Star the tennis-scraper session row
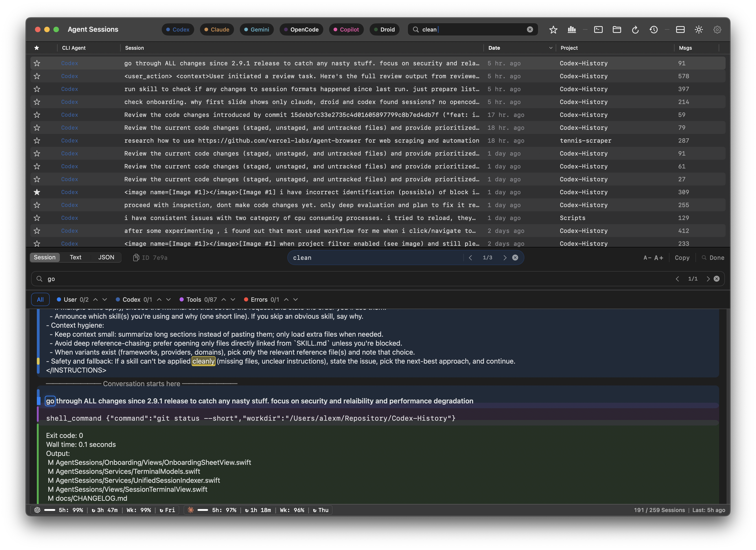This screenshot has width=756, height=550. [37, 141]
